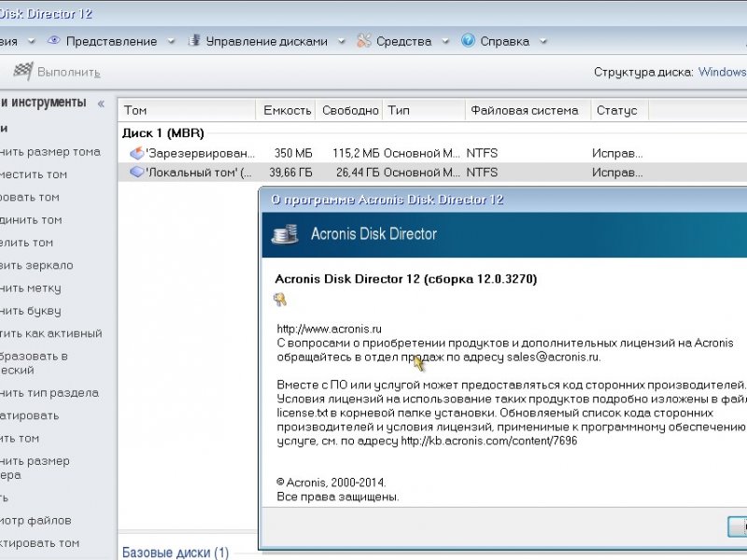Choose the sidebar action ending in 'тип раздела'
Viewport: 747px width, 560px height.
click(49, 393)
